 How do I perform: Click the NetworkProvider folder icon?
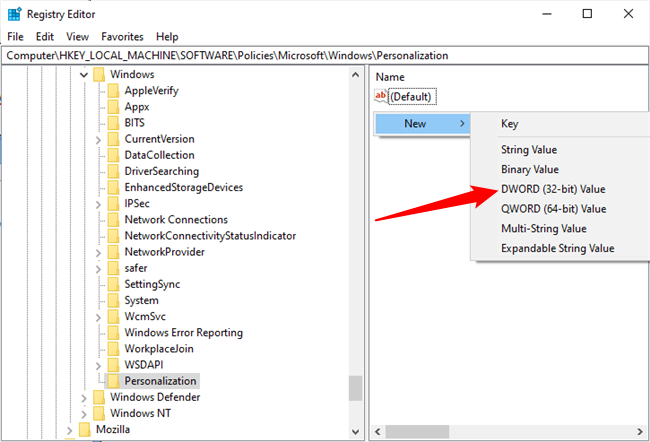coord(113,252)
